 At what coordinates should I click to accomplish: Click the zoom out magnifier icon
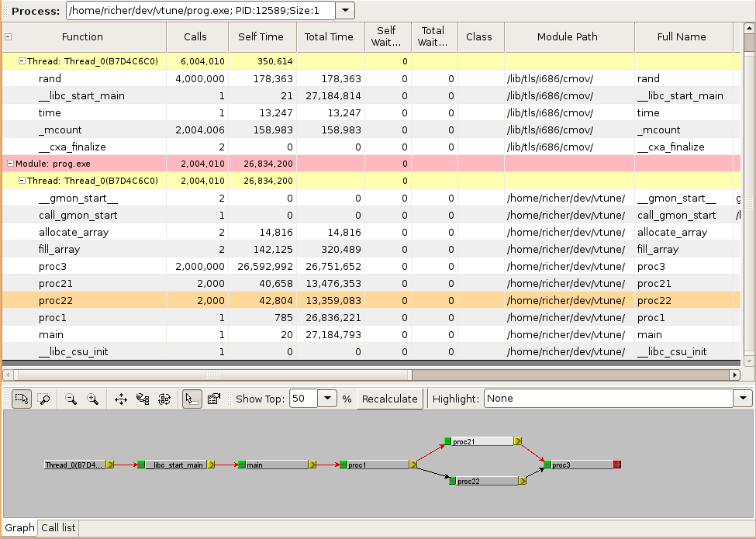(71, 399)
